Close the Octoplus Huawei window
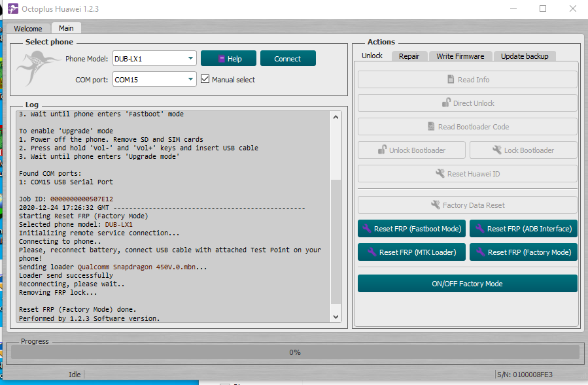The height and width of the screenshot is (385, 588). 572,8
